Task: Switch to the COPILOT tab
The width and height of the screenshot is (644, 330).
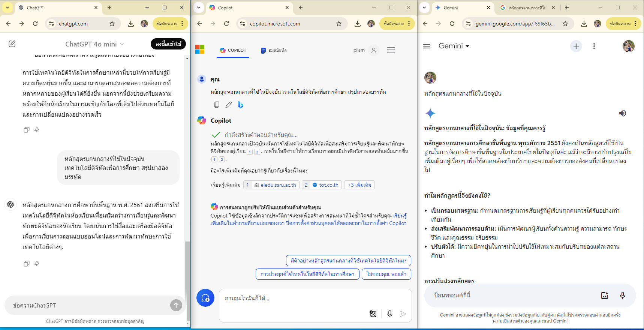Action: tap(233, 50)
